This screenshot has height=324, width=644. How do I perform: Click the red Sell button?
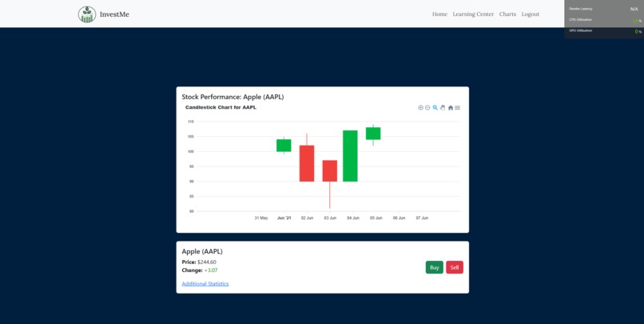tap(455, 267)
